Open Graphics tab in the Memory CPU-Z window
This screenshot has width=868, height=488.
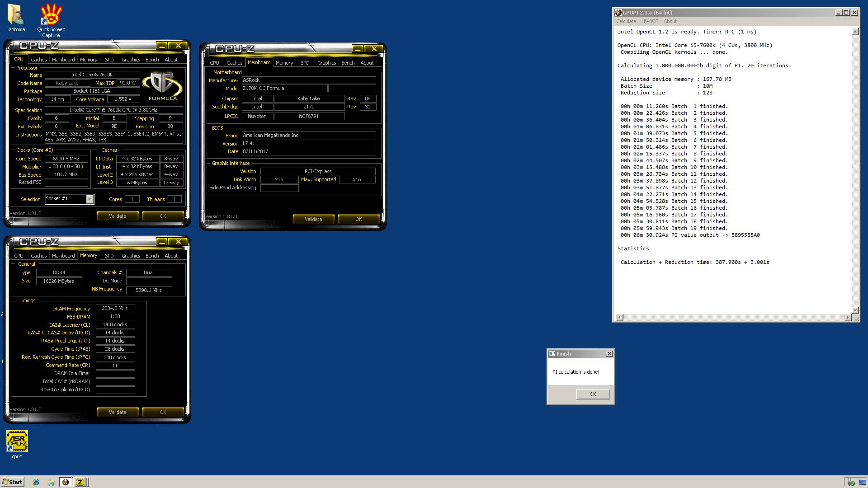[x=131, y=256]
